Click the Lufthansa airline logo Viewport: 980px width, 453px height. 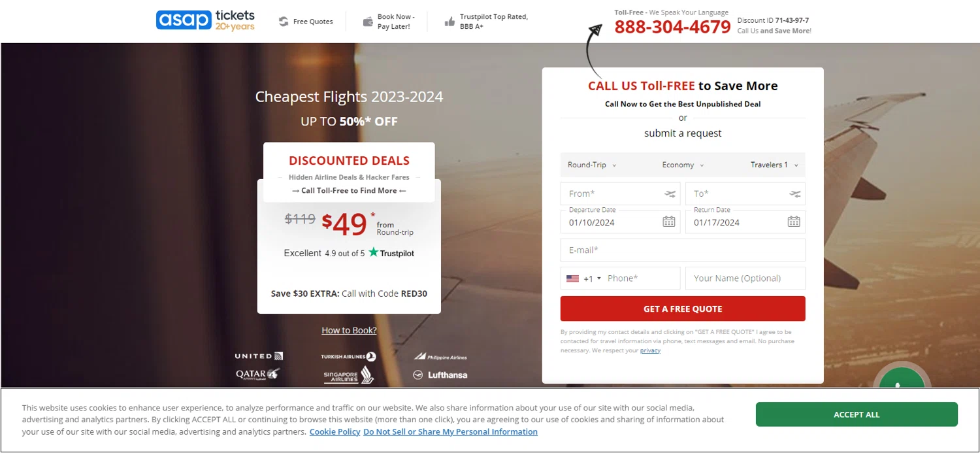(440, 375)
